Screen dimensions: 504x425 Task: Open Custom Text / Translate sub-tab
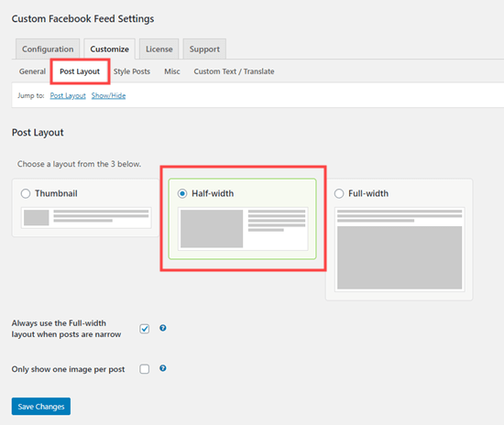coord(234,71)
